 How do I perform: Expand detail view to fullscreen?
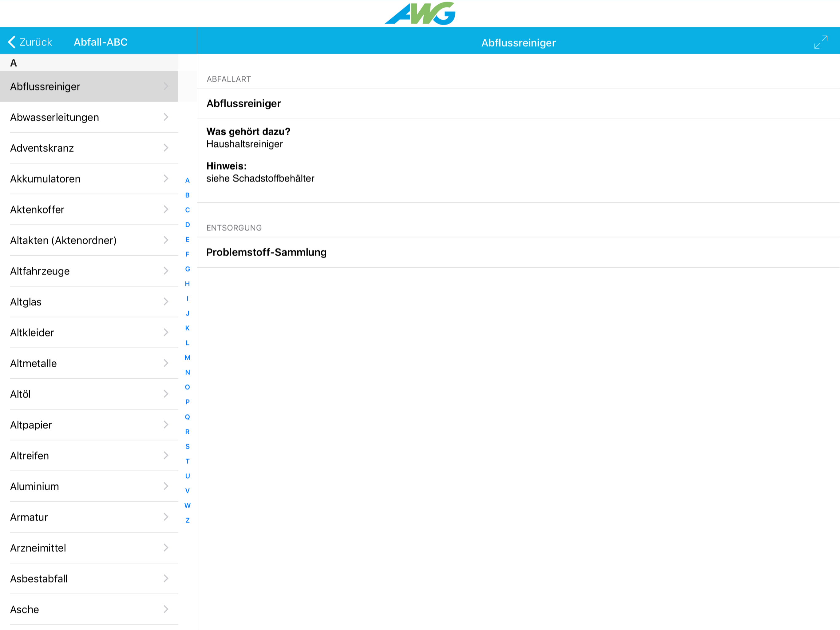pyautogui.click(x=821, y=42)
